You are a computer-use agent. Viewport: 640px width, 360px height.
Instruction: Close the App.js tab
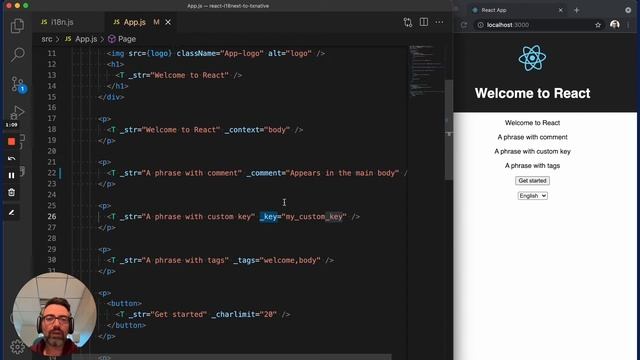point(168,22)
